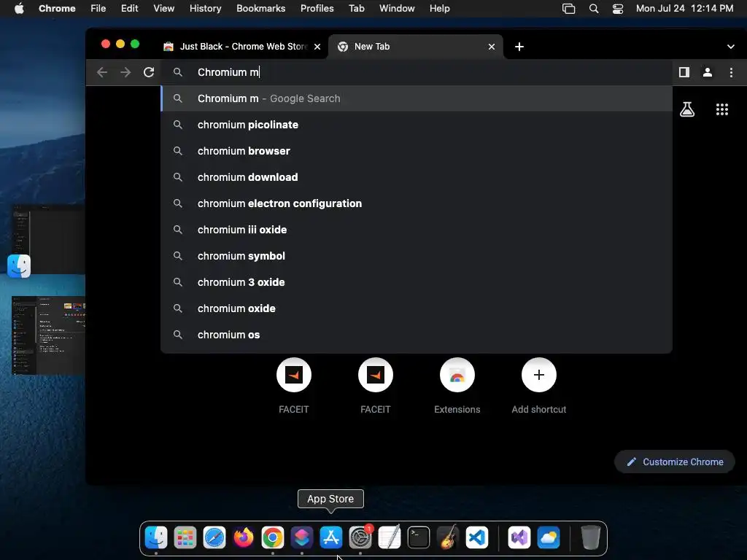
Task: Click the address bar with Chromium m
Action: coord(417,72)
